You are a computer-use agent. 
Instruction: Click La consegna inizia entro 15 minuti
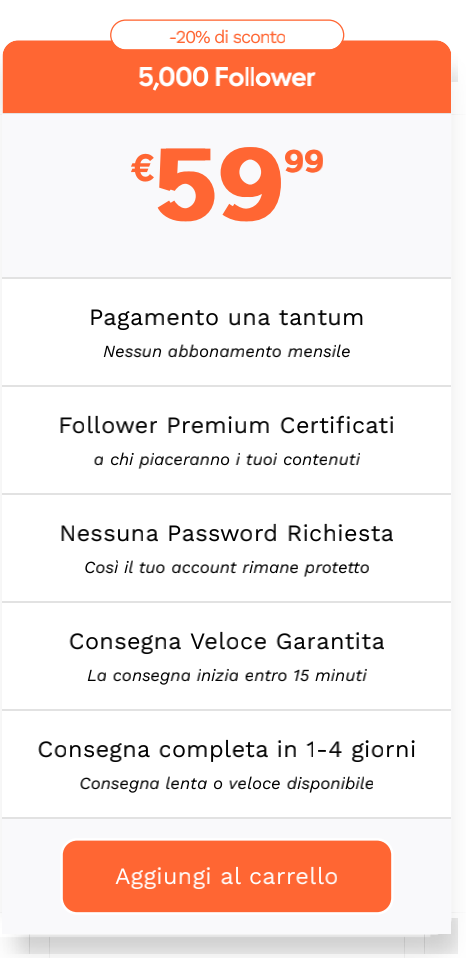coord(227,676)
